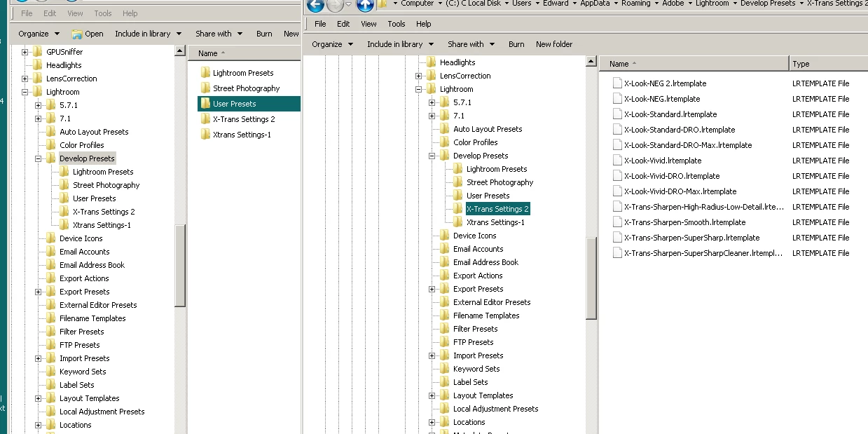Select Street Photography in the left tree
Image resolution: width=868 pixels, height=434 pixels.
tap(106, 185)
